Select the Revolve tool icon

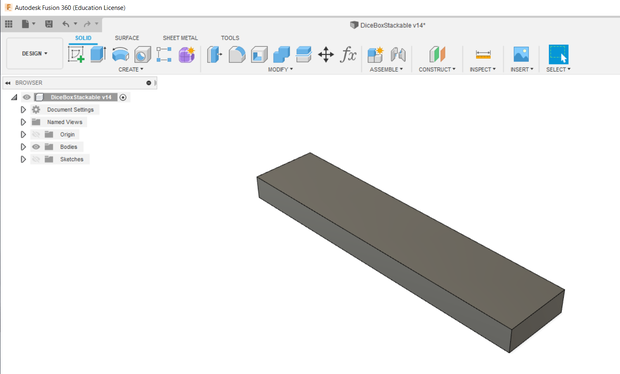120,54
